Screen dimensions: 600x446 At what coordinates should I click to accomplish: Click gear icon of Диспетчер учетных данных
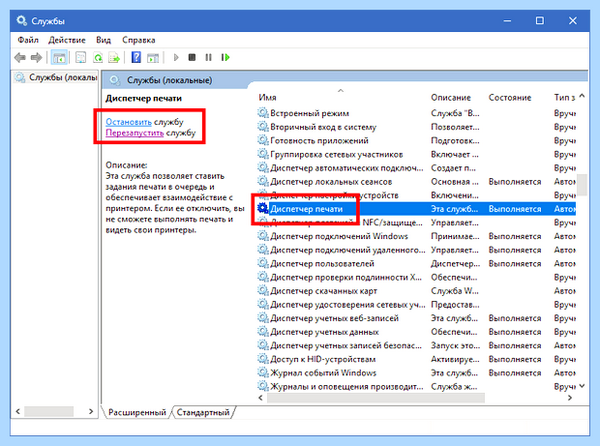[263, 332]
